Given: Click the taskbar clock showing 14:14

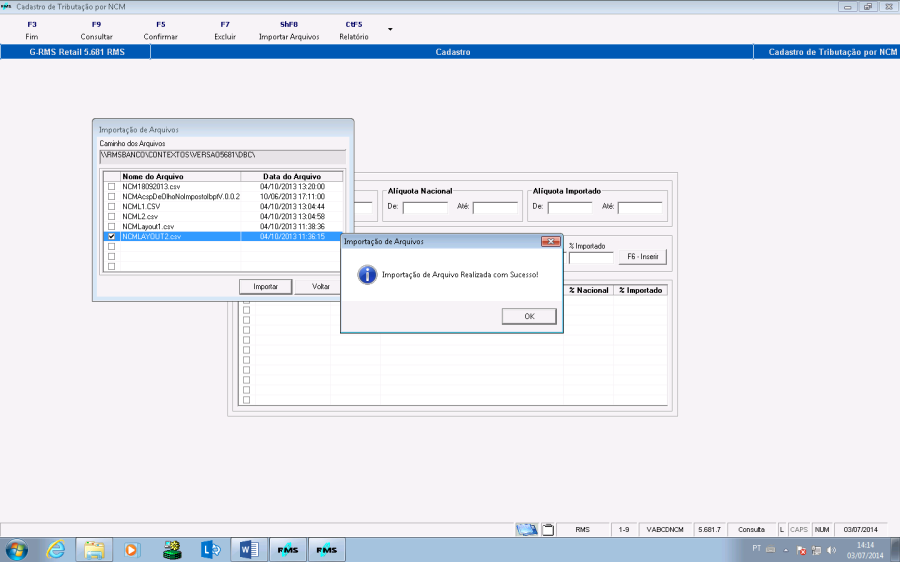Looking at the screenshot, I should tap(865, 550).
